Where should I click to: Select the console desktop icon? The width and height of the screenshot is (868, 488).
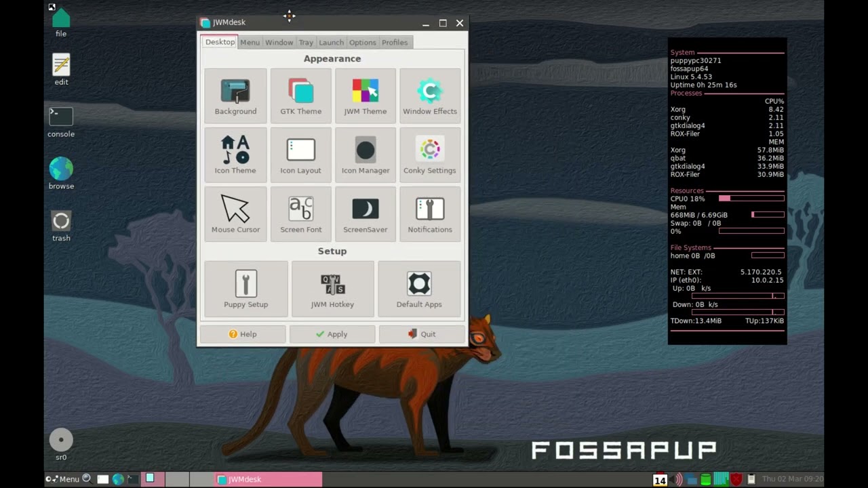pos(61,122)
